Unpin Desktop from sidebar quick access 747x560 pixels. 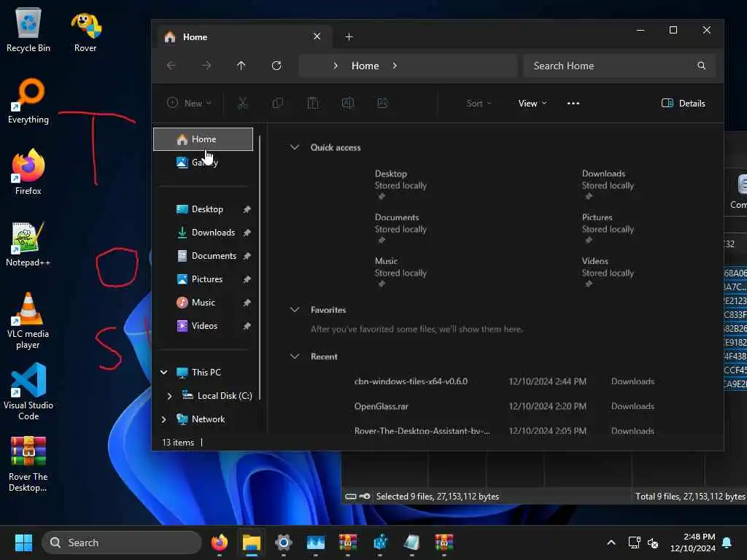[247, 209]
